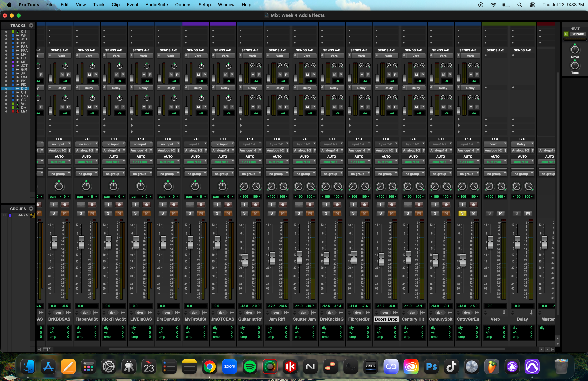Image resolution: width=588 pixels, height=381 pixels.
Task: Move the Master track volume fader
Action: 545,243
